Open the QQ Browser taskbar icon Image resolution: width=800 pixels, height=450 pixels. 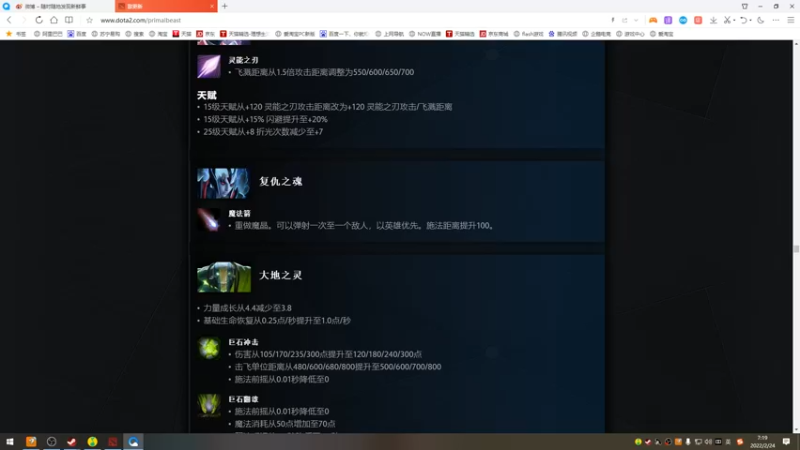133,442
